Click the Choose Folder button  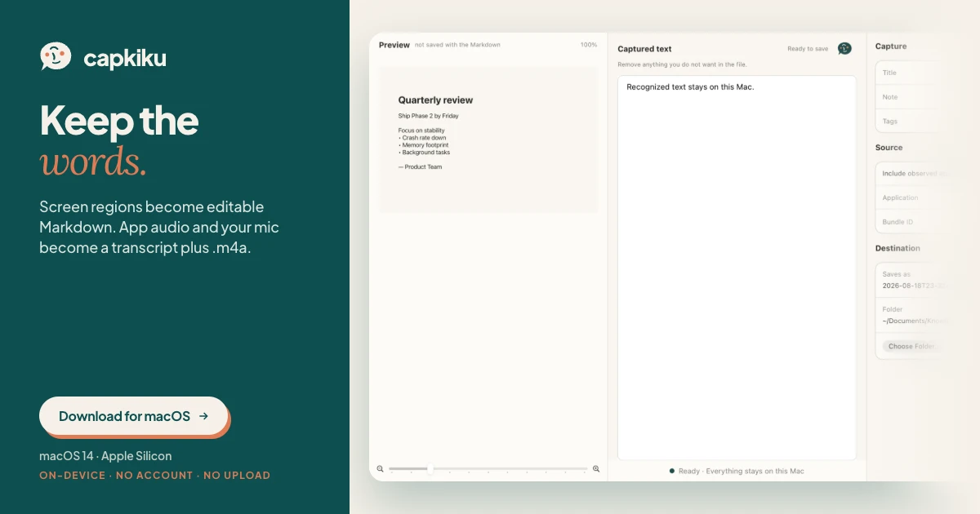(x=911, y=347)
